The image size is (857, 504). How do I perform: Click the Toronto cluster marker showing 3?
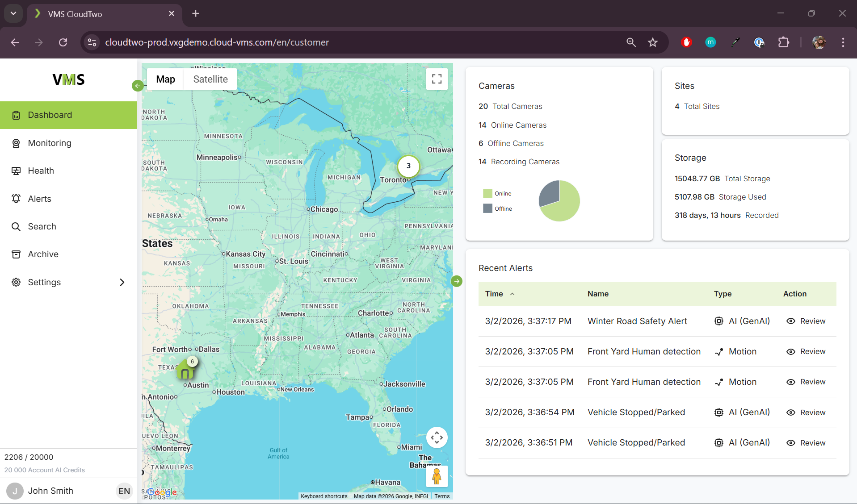pyautogui.click(x=408, y=166)
